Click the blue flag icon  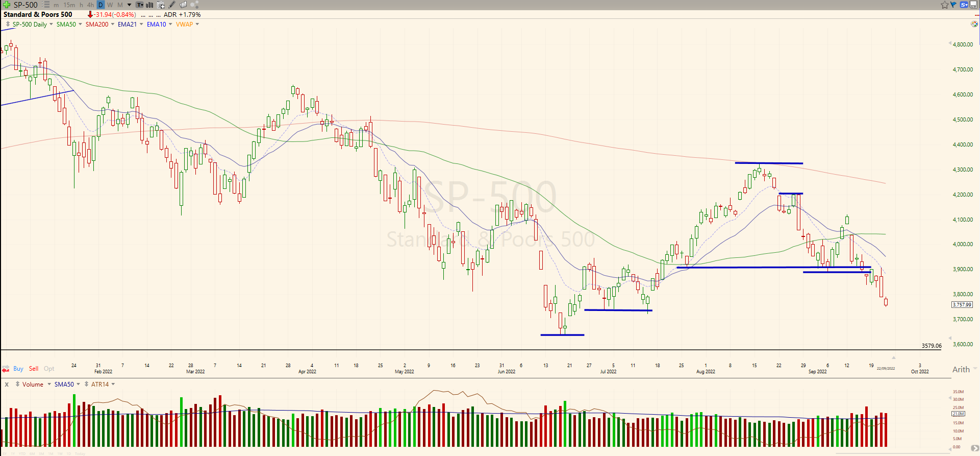tap(953, 5)
